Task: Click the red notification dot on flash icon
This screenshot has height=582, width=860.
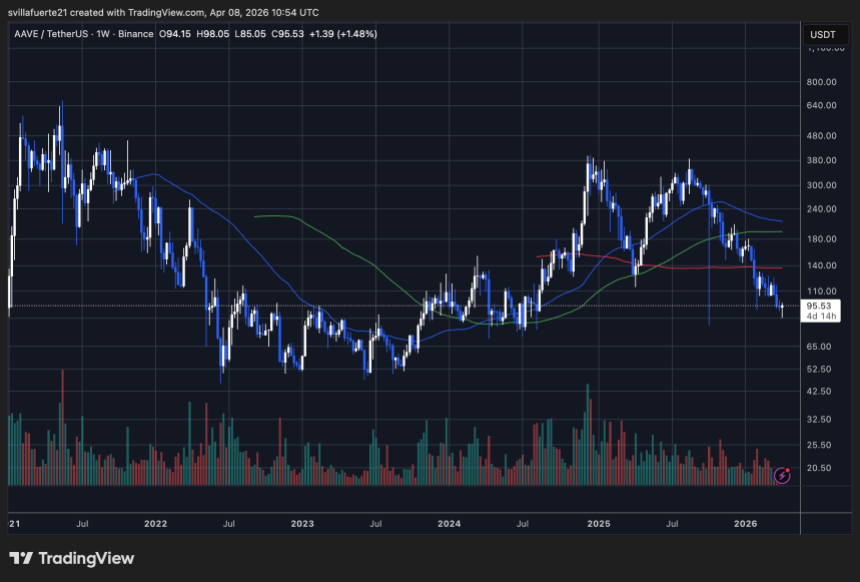Action: click(x=789, y=470)
